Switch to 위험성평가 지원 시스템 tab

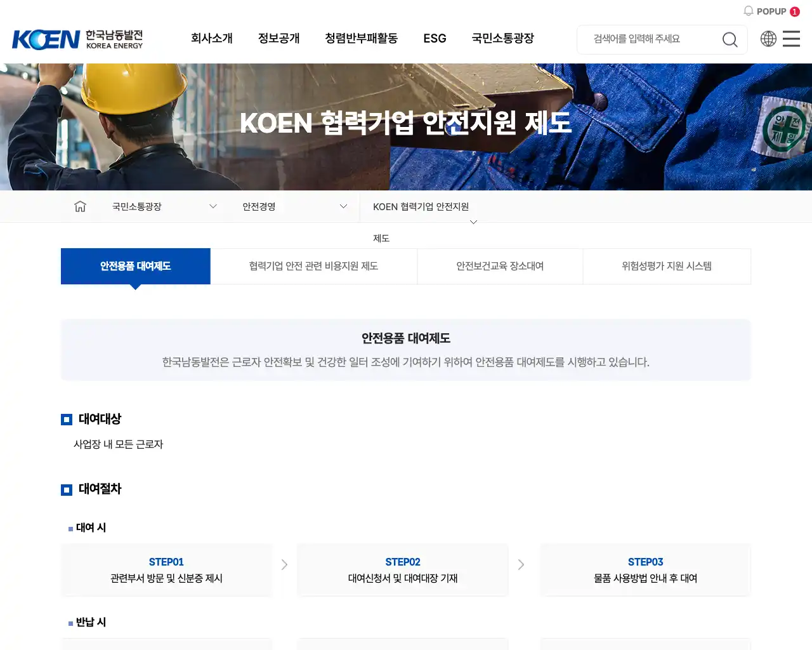point(667,266)
